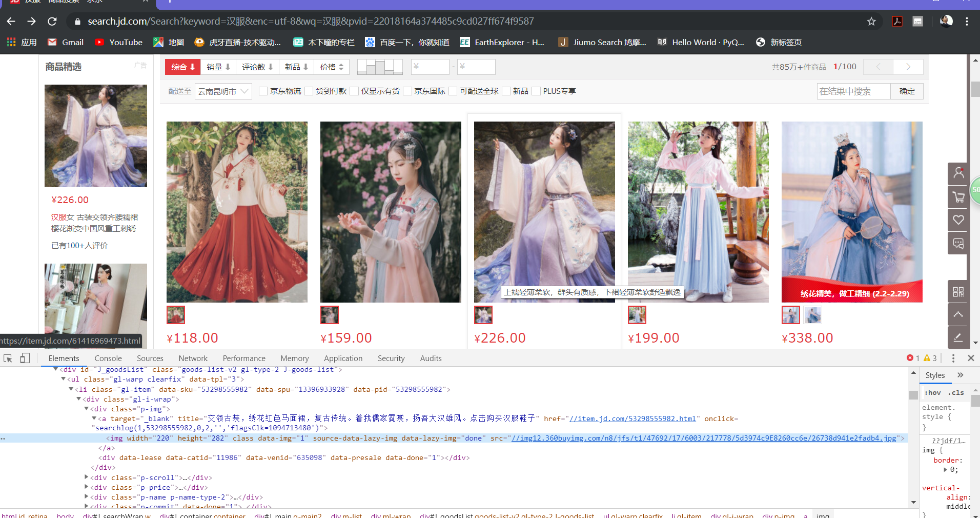Image resolution: width=980 pixels, height=518 pixels.
Task: Switch to the Sources tab
Action: coord(150,358)
